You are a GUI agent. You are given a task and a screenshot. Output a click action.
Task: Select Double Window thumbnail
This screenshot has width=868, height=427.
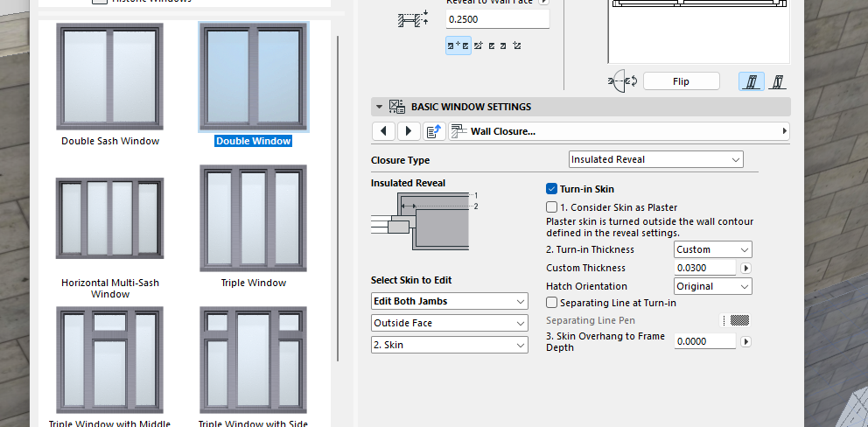[x=254, y=76]
